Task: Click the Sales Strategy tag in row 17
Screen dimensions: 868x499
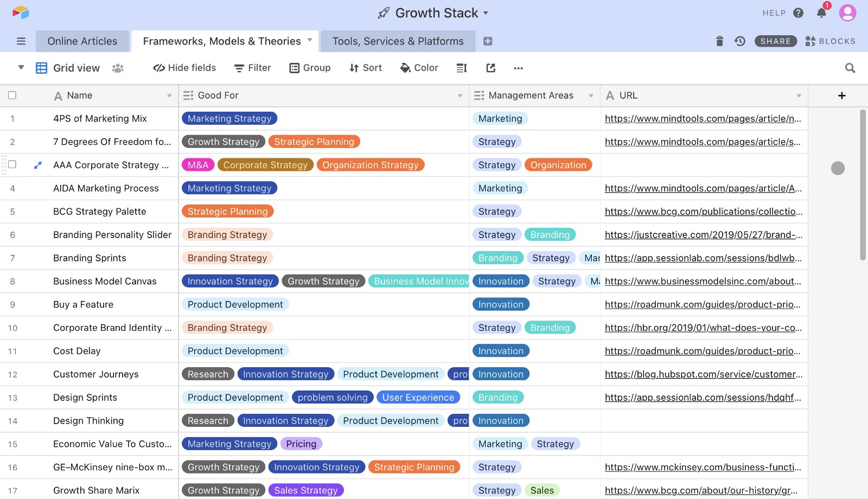Action: point(306,490)
